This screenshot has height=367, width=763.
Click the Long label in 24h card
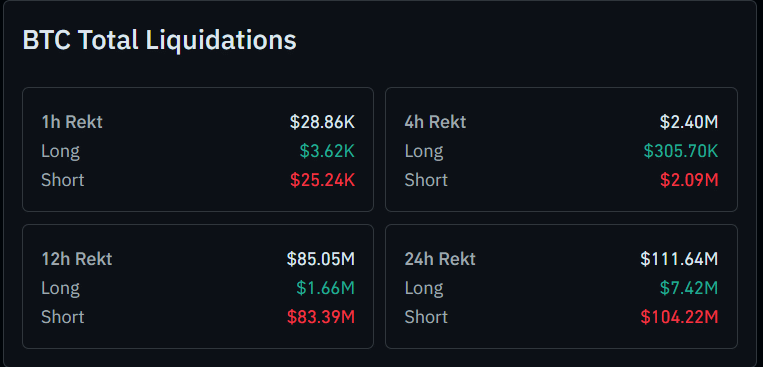click(x=424, y=288)
